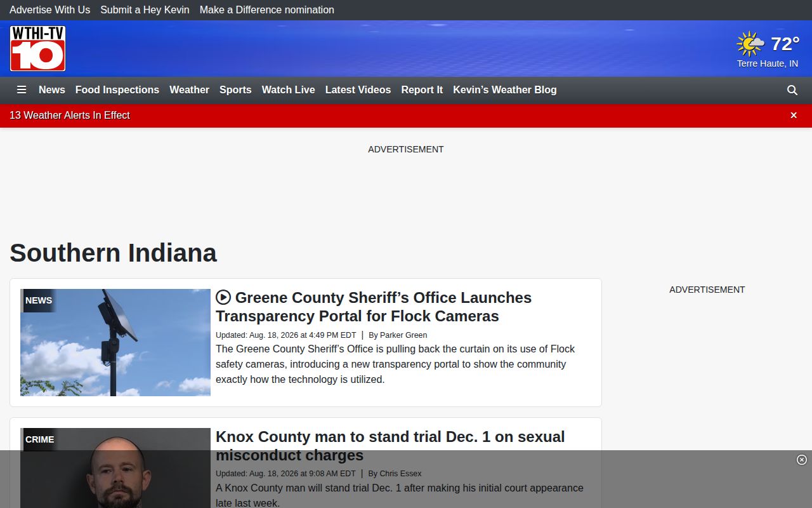Click the Terre Haute, IN location text
The image size is (812, 508).
tap(768, 64)
